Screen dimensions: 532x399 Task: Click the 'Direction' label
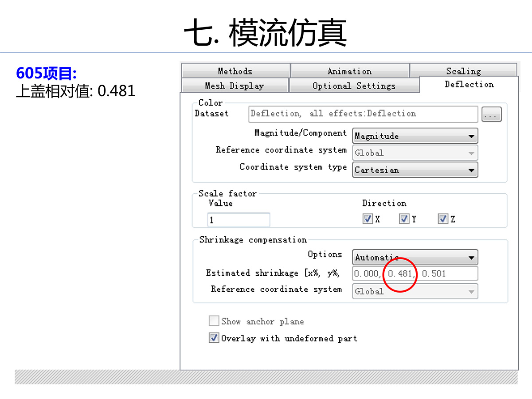click(384, 203)
